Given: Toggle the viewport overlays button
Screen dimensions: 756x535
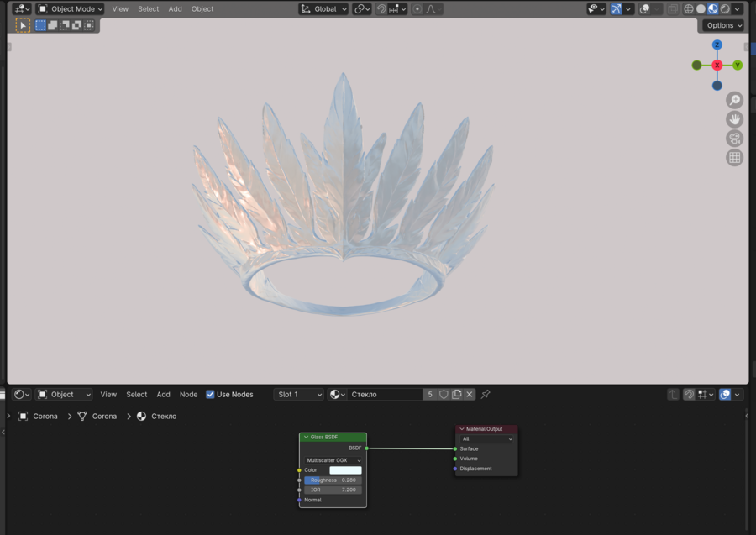Looking at the screenshot, I should tap(645, 9).
